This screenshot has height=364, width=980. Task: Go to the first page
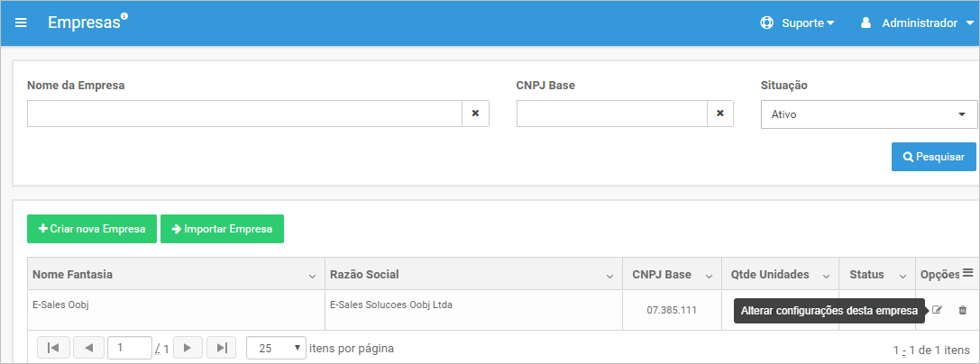[54, 348]
